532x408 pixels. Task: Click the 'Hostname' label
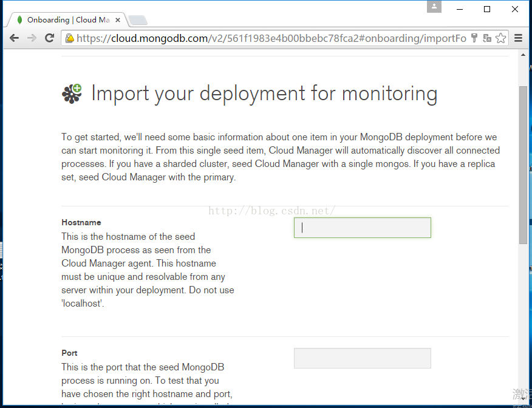(81, 222)
